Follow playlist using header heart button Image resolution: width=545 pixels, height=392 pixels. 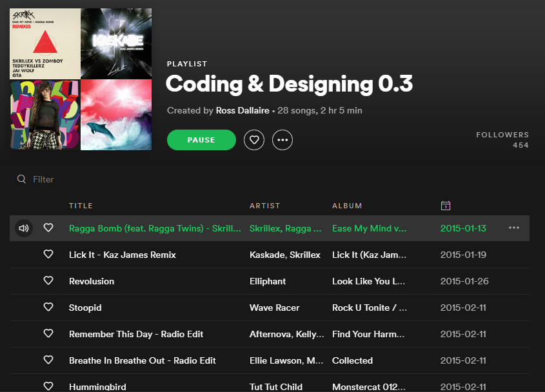point(254,140)
